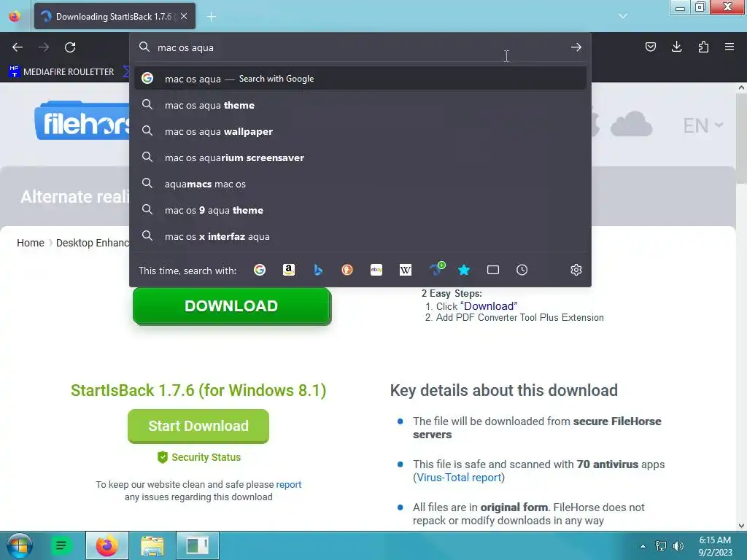The image size is (747, 560).
Task: Open File Explorer from the taskbar
Action: pos(152,545)
